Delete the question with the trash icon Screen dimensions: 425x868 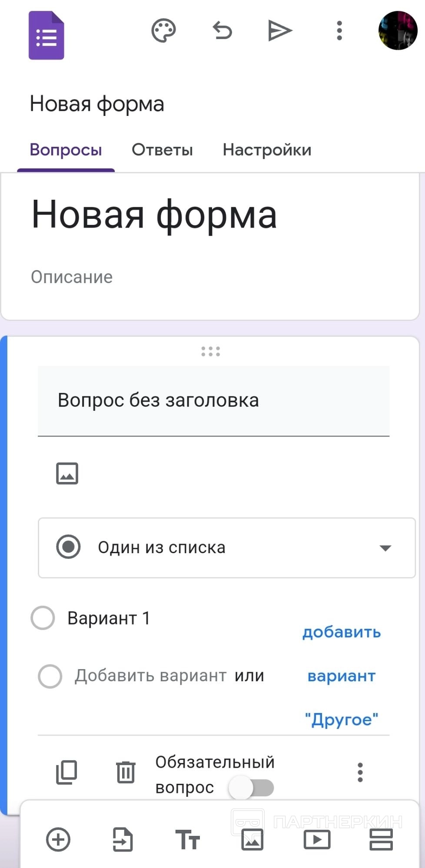click(x=126, y=772)
